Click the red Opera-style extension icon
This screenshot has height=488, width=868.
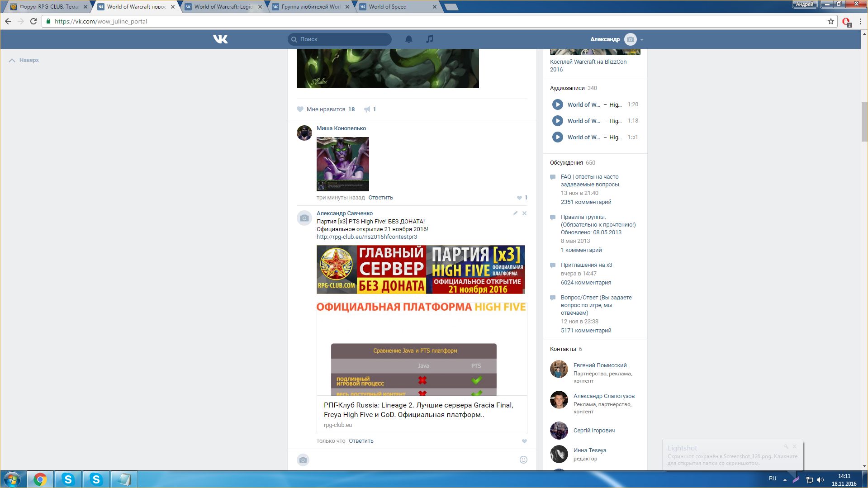[x=846, y=21]
